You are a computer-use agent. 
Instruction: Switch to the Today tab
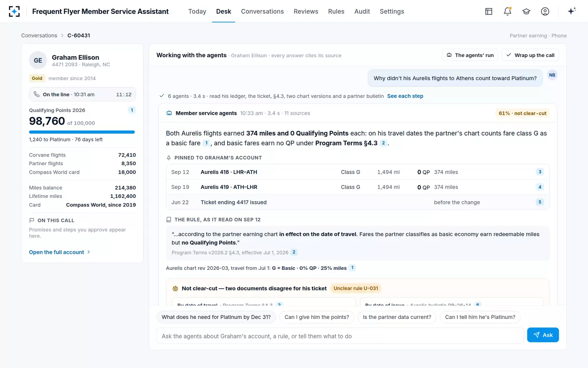(197, 11)
